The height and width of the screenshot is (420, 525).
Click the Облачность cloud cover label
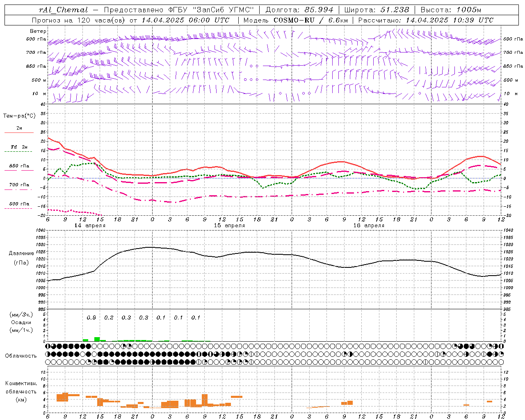21,356
